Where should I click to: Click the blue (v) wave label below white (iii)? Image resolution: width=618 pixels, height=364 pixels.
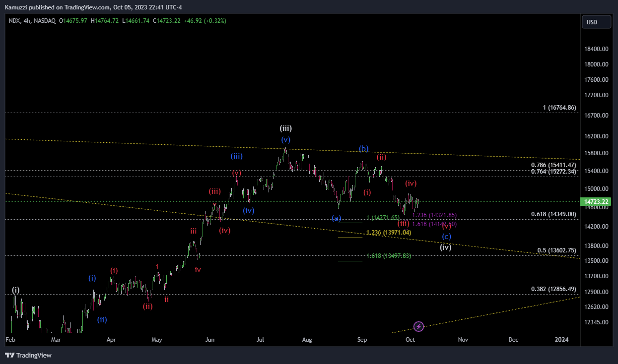point(285,139)
